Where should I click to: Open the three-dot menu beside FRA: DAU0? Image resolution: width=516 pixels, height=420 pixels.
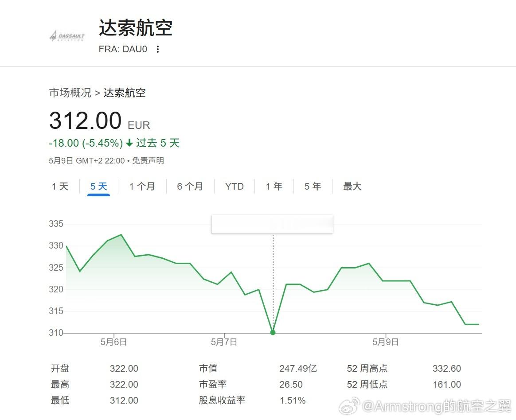pyautogui.click(x=158, y=49)
